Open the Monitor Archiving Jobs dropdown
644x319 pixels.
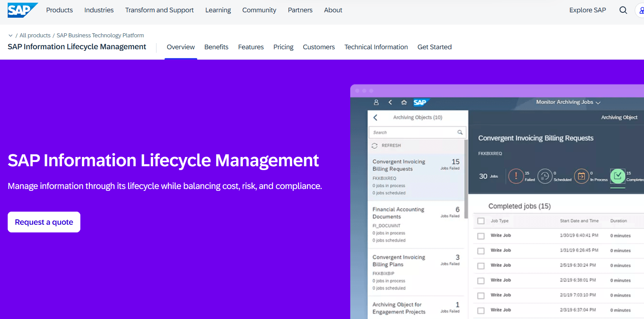click(568, 102)
